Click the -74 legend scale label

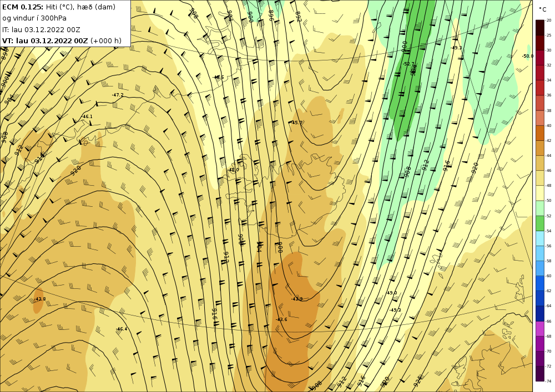[549, 381]
